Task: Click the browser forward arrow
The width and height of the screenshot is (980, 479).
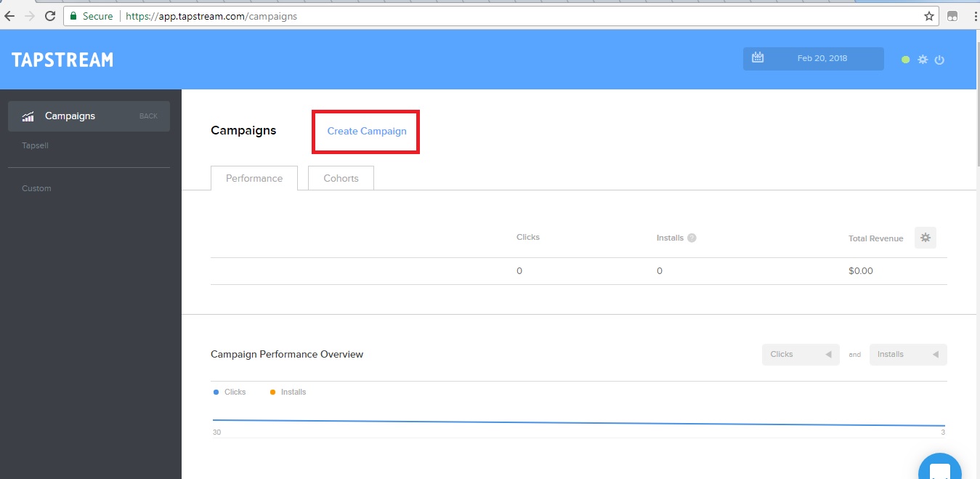Action: click(x=30, y=16)
